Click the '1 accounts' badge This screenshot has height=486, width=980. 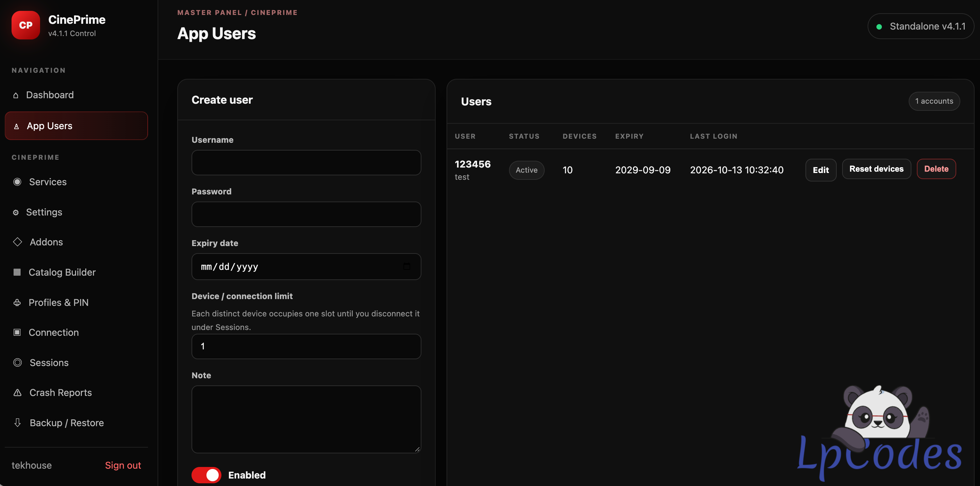point(934,101)
